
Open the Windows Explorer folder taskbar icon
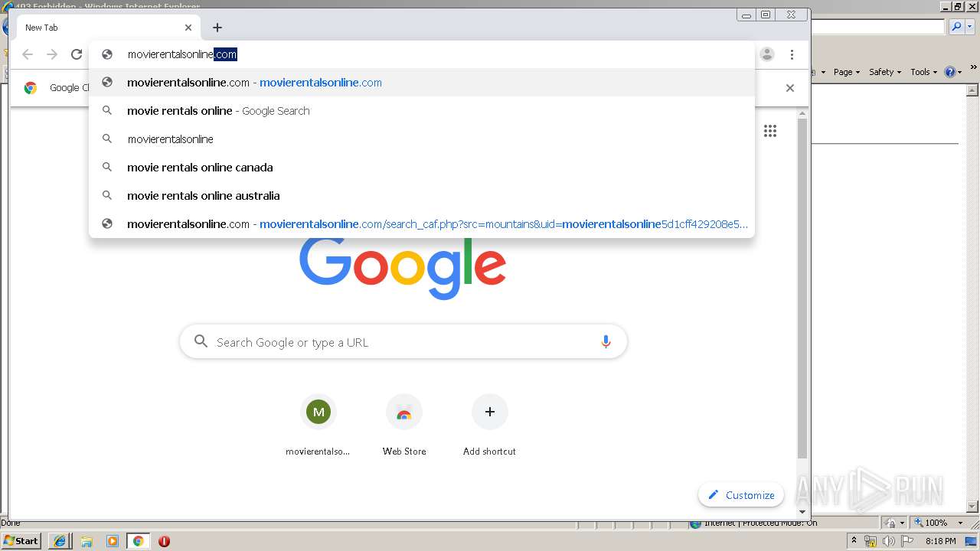[x=87, y=541]
